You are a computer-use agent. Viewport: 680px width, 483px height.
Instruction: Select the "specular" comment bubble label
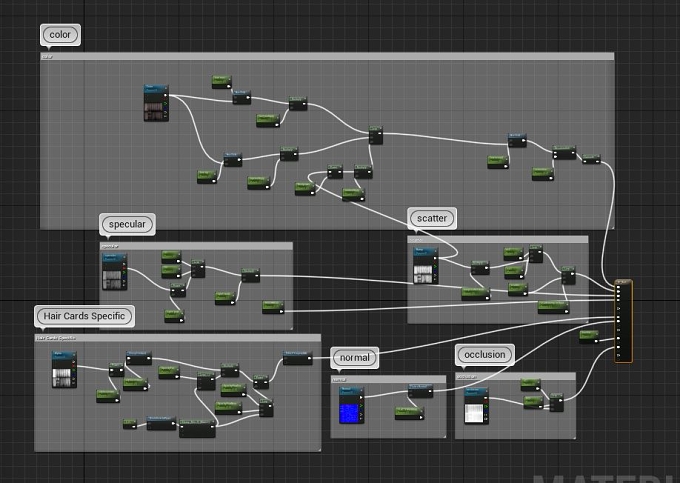pos(127,224)
